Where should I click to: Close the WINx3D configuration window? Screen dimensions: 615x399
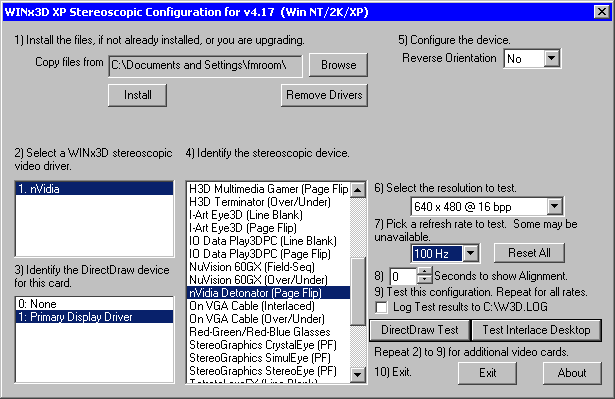click(x=601, y=12)
